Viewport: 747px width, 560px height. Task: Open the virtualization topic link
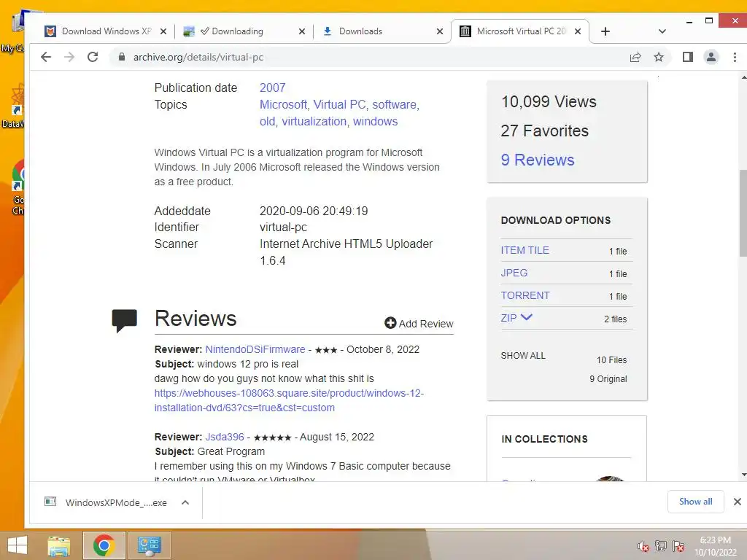(x=314, y=122)
